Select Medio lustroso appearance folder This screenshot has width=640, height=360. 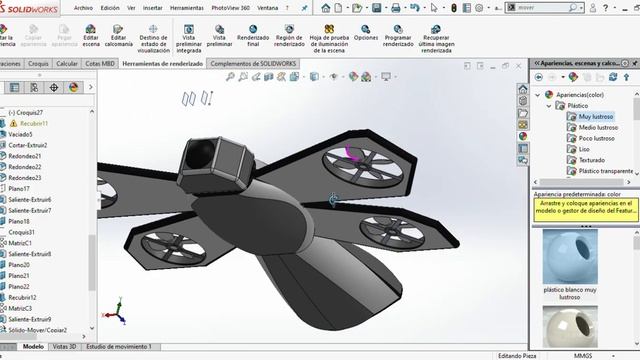(593, 127)
